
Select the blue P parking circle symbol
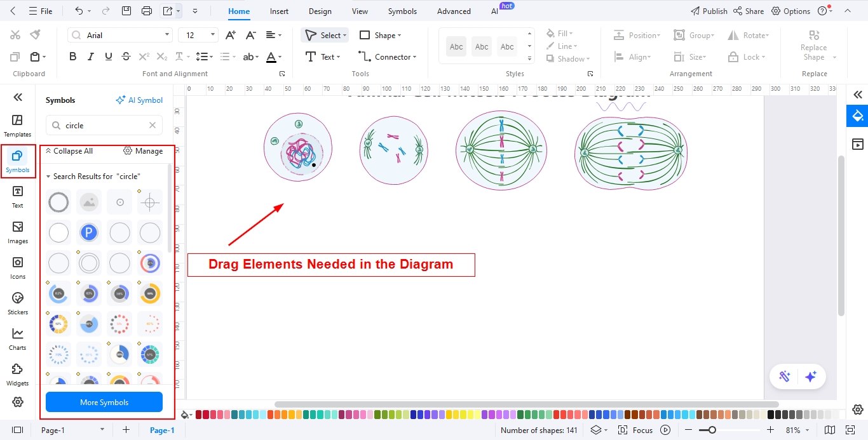pos(89,233)
